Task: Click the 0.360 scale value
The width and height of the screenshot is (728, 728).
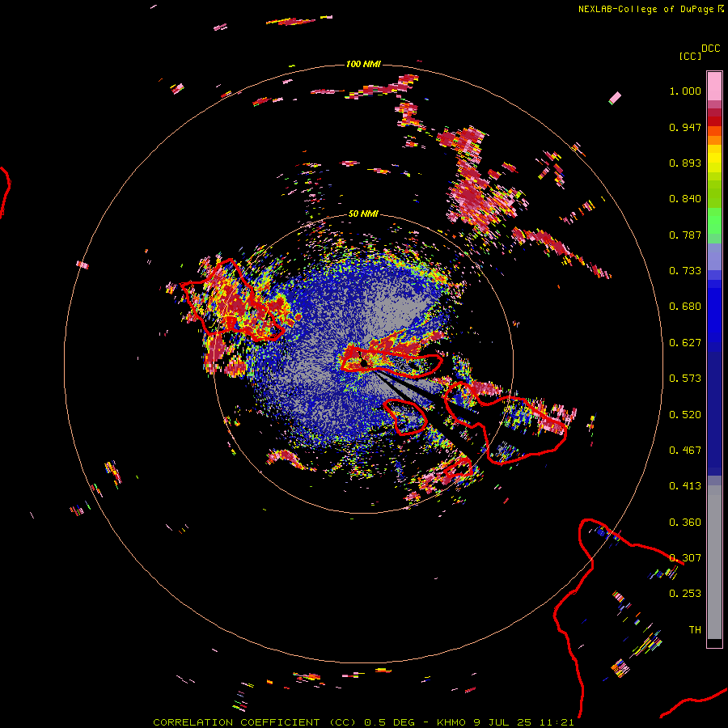Action: (x=685, y=523)
